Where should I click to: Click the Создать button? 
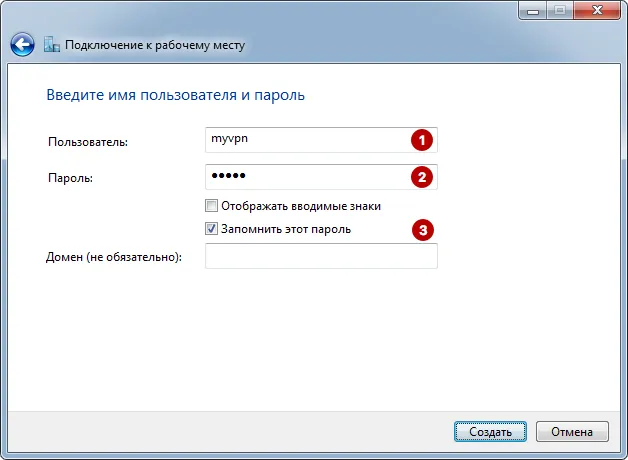pyautogui.click(x=490, y=432)
